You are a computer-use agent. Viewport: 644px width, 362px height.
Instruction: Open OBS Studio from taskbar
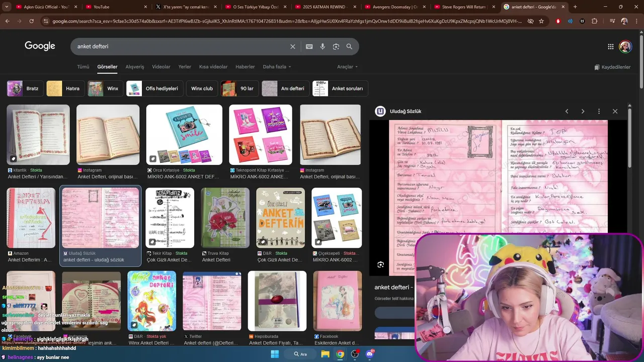(355, 354)
